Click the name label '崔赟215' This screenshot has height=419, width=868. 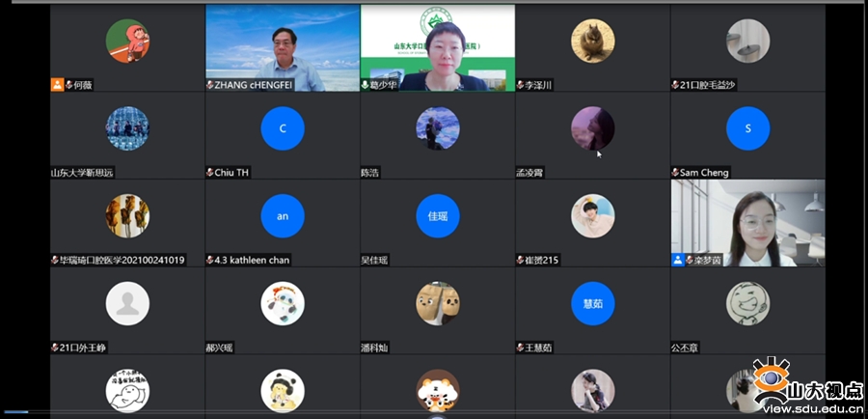(x=542, y=260)
